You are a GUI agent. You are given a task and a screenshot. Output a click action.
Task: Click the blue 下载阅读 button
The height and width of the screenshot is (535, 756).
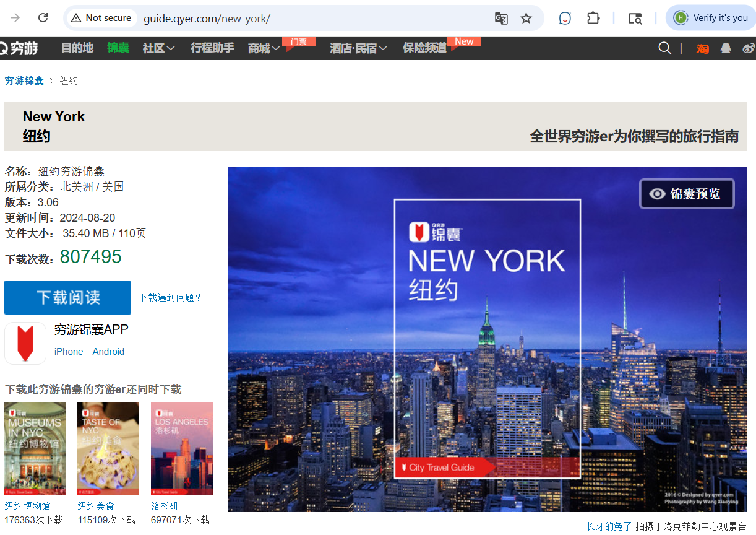[x=67, y=297]
